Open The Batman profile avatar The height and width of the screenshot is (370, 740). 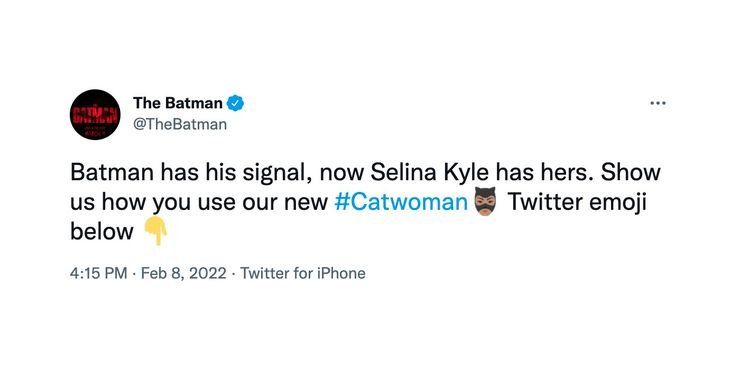click(95, 114)
